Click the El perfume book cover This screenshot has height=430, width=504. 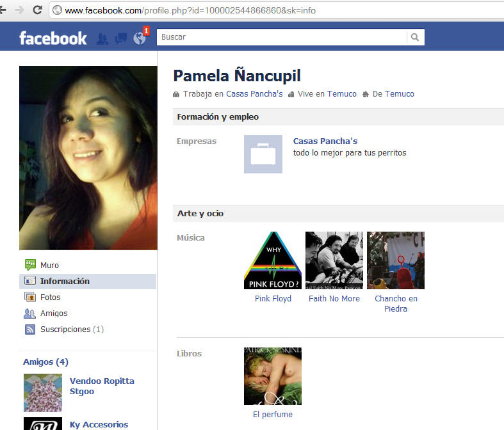point(273,376)
